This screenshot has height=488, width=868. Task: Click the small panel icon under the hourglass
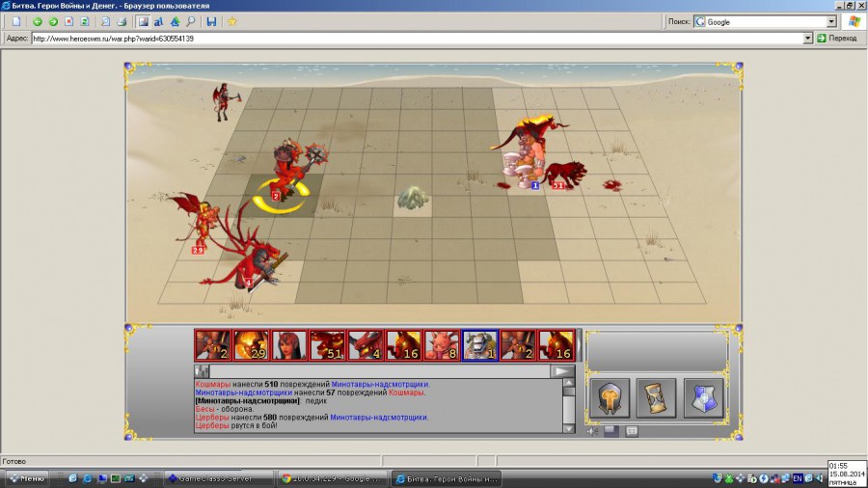pos(632,431)
